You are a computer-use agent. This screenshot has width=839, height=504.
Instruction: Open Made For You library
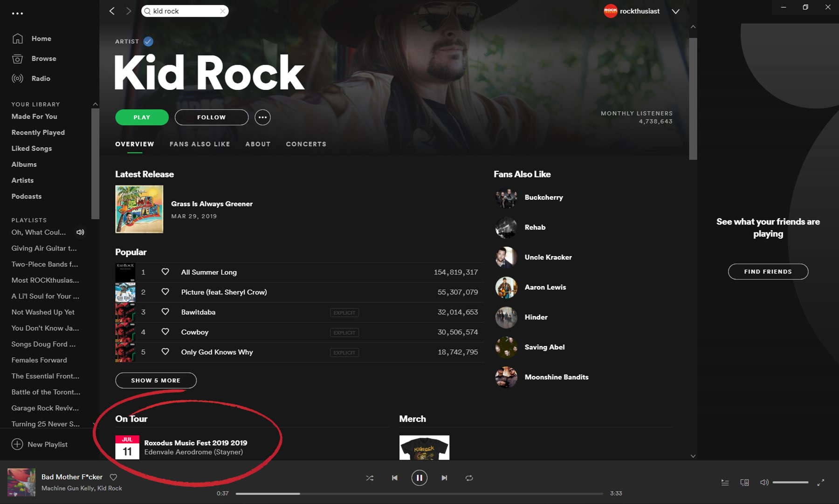[34, 116]
